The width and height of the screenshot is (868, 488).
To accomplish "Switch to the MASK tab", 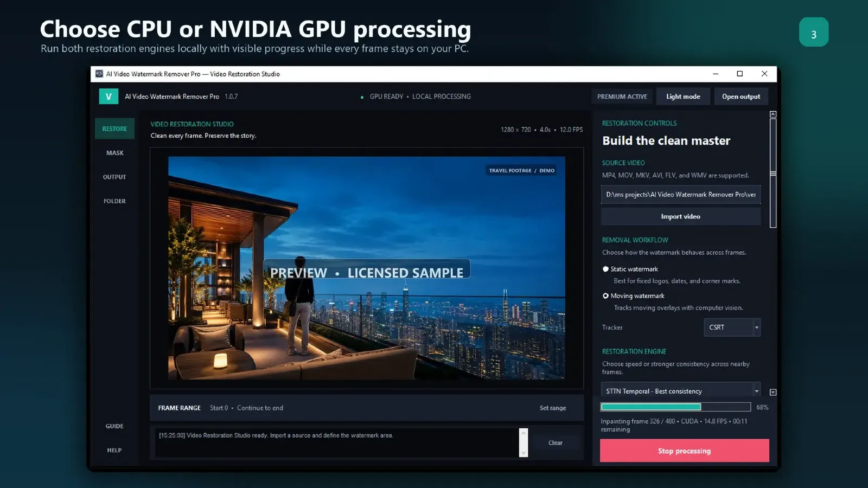I will coord(114,153).
